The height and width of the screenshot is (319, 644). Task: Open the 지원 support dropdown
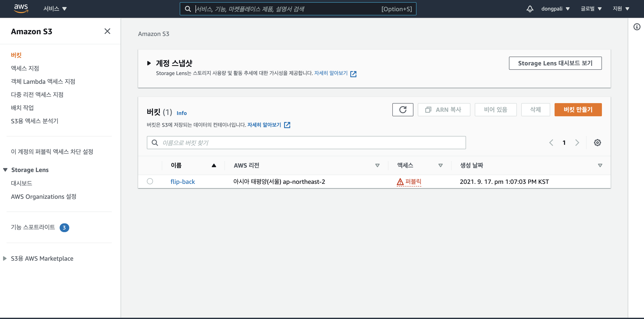point(621,9)
